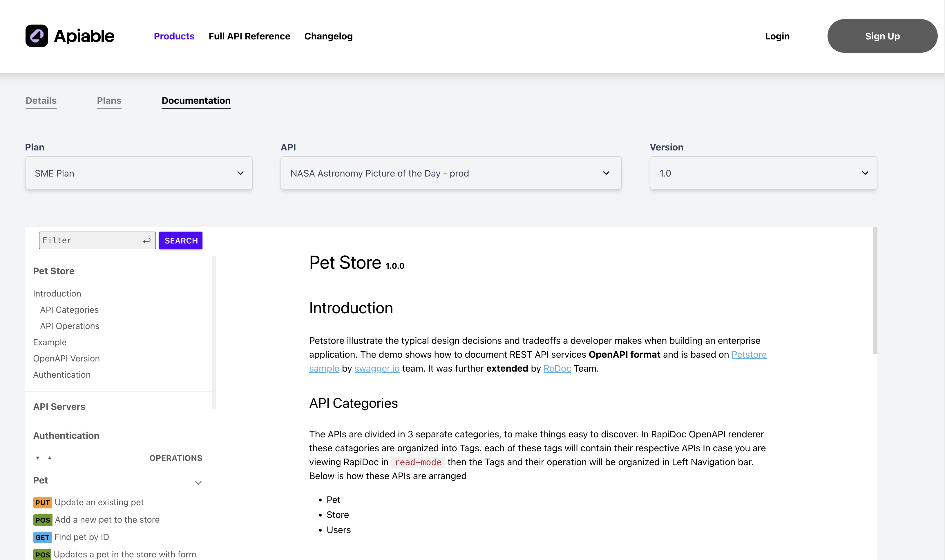The height and width of the screenshot is (560, 945).
Task: Click the return arrow icon in the Filter box
Action: pyautogui.click(x=147, y=240)
